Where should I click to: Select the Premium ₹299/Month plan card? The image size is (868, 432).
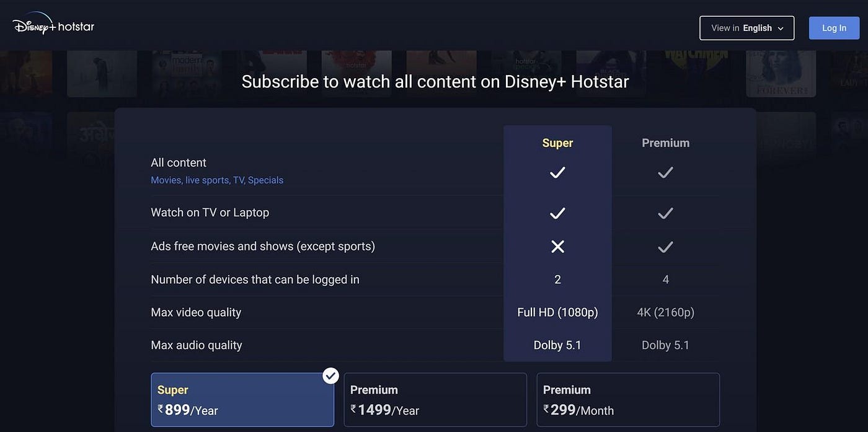[x=628, y=400]
